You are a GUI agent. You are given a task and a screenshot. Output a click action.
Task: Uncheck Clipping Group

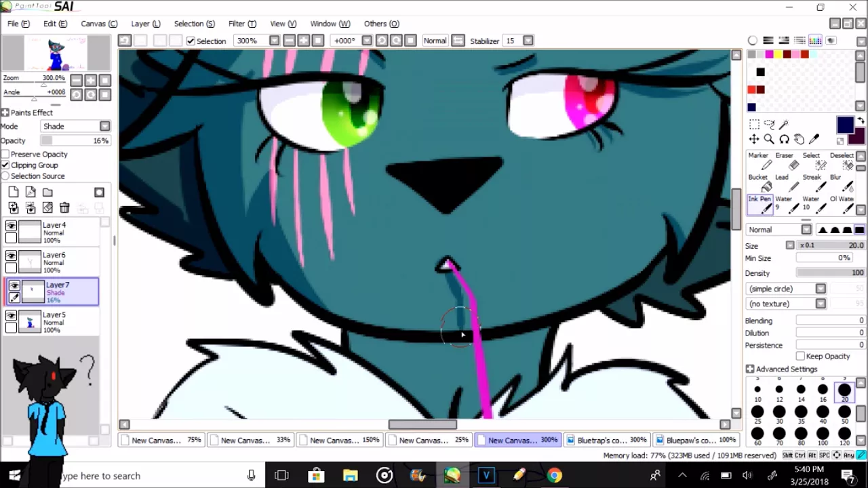[x=5, y=165]
